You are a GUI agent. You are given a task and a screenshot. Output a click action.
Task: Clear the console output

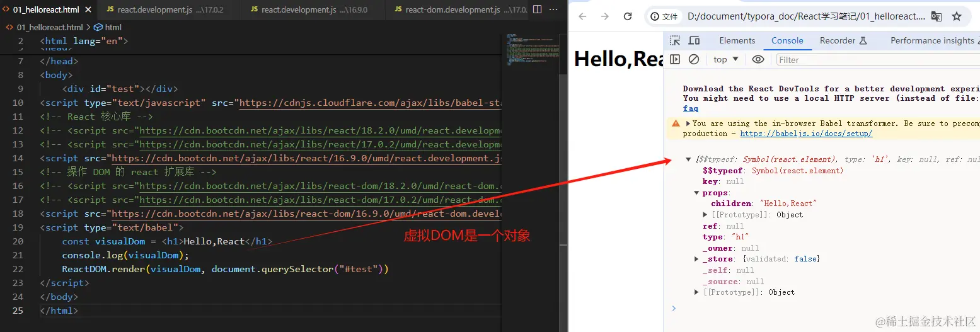(x=694, y=59)
